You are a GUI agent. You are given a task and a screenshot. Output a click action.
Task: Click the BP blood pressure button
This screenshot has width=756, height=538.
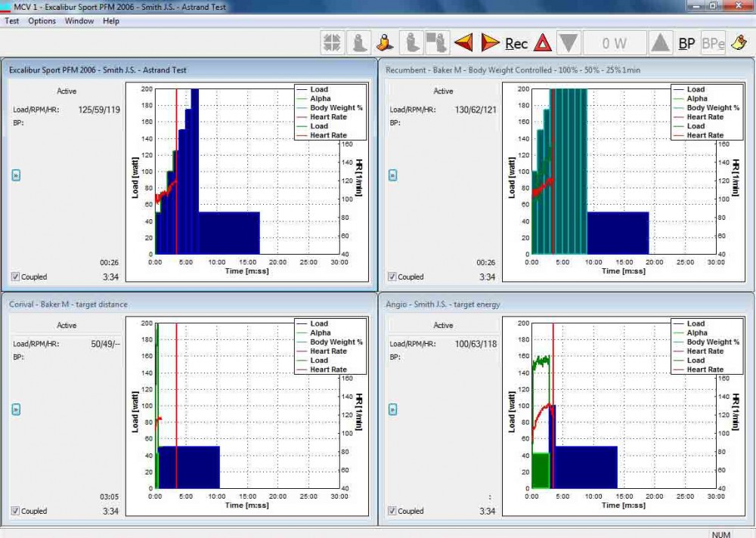tap(686, 44)
